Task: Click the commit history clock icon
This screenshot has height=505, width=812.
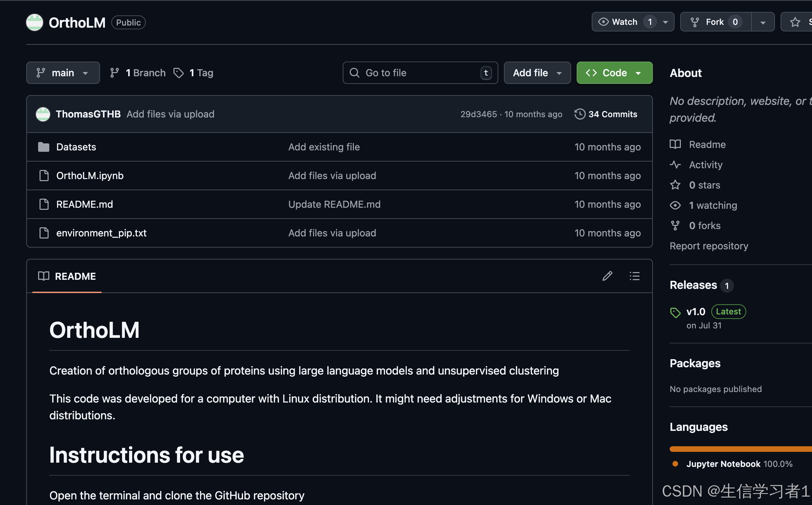Action: point(579,114)
